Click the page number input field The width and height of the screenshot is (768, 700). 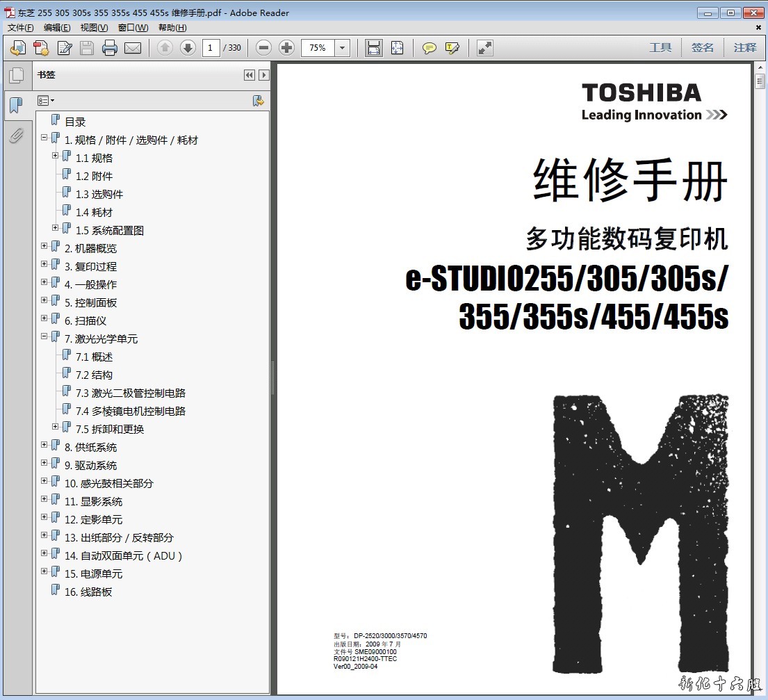[211, 48]
